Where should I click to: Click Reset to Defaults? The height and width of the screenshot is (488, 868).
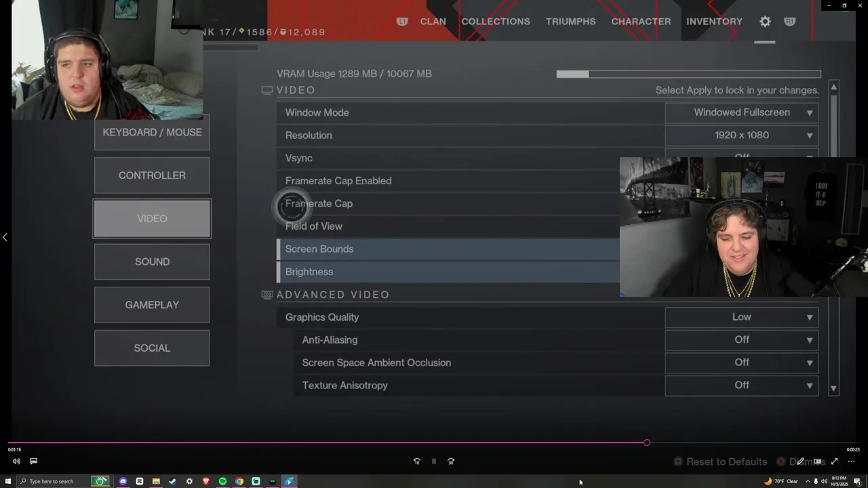(x=719, y=462)
